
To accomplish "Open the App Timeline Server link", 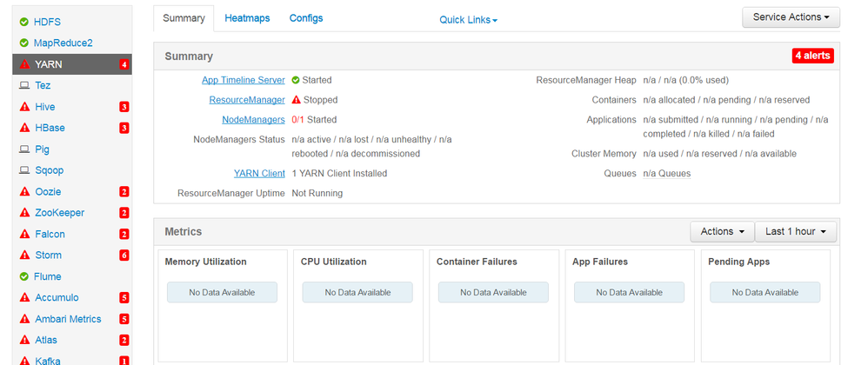I will point(244,80).
